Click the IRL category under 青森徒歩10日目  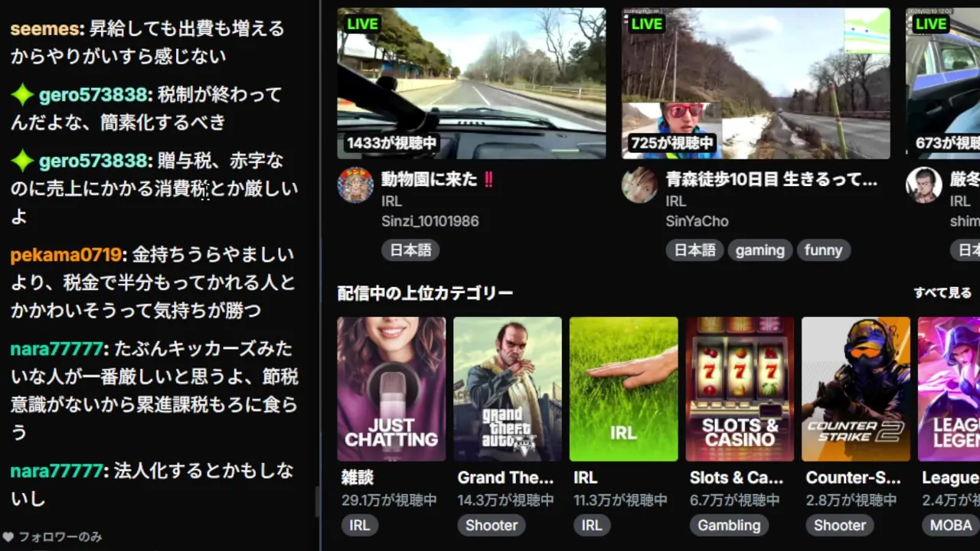click(x=676, y=201)
